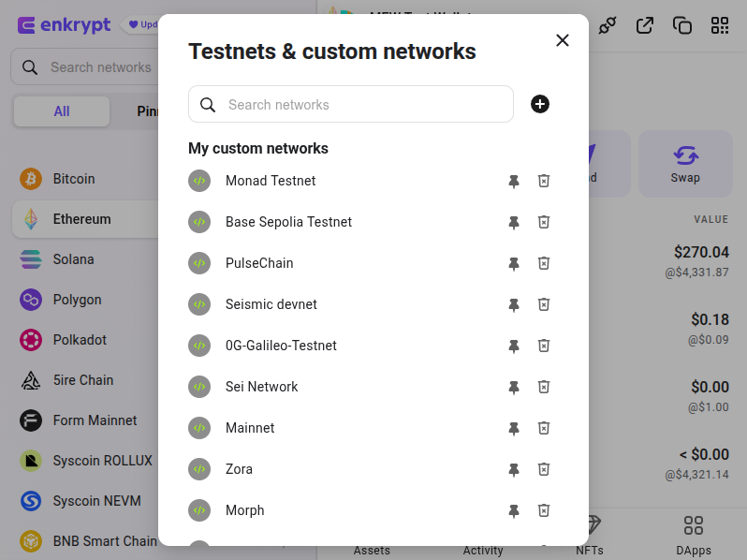
Task: Select Sei Network name text
Action: pyautogui.click(x=261, y=387)
